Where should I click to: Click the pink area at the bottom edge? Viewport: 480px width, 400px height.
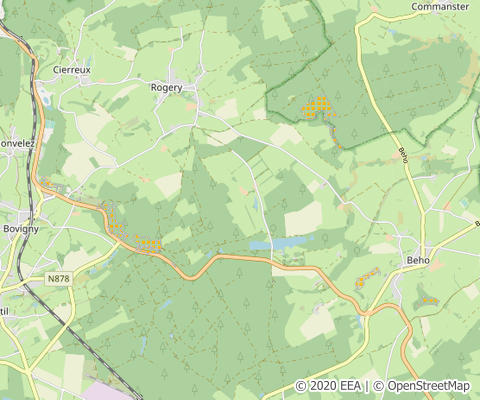103,391
